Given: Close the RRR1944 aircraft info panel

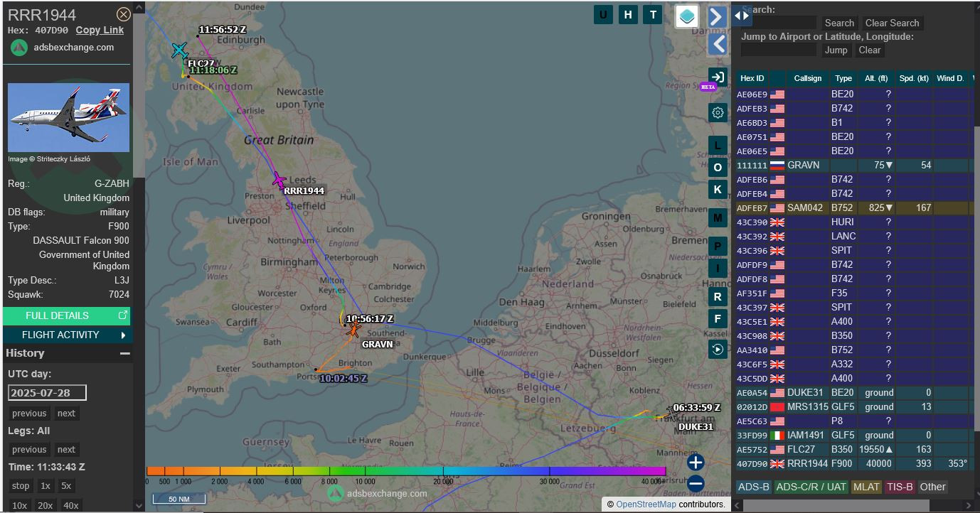Looking at the screenshot, I should click(123, 14).
